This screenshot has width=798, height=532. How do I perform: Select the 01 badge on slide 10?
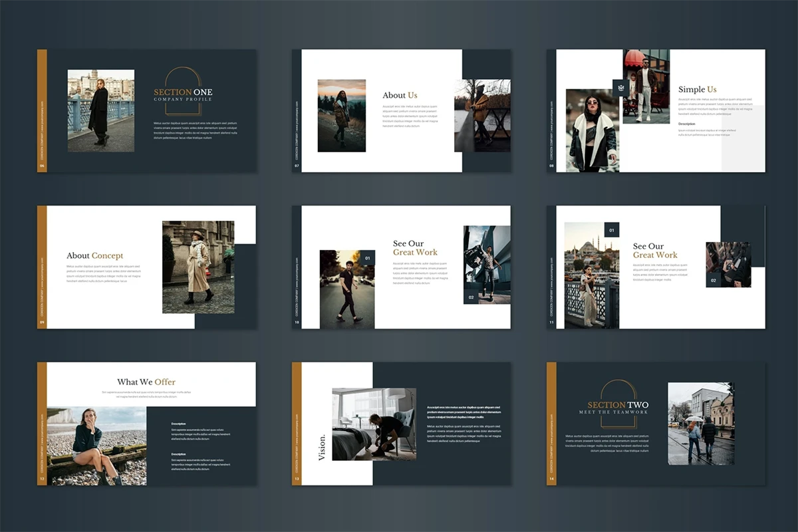pos(366,258)
